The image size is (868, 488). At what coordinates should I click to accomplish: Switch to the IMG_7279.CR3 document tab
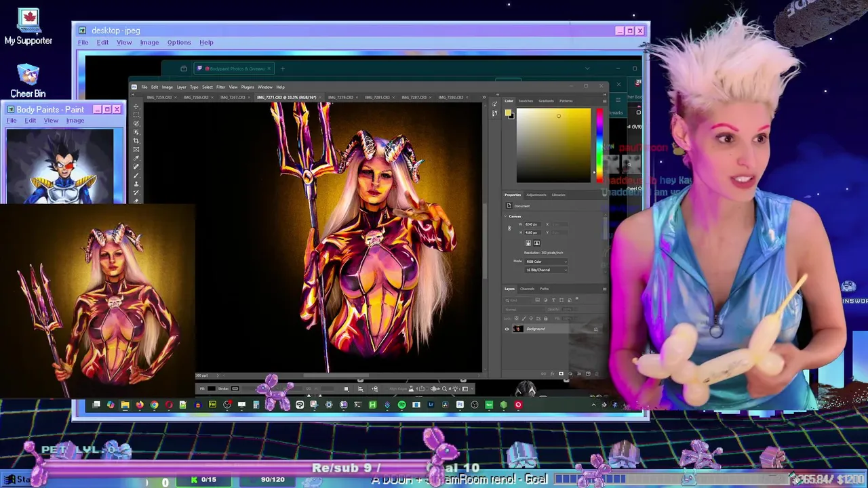pyautogui.click(x=341, y=97)
